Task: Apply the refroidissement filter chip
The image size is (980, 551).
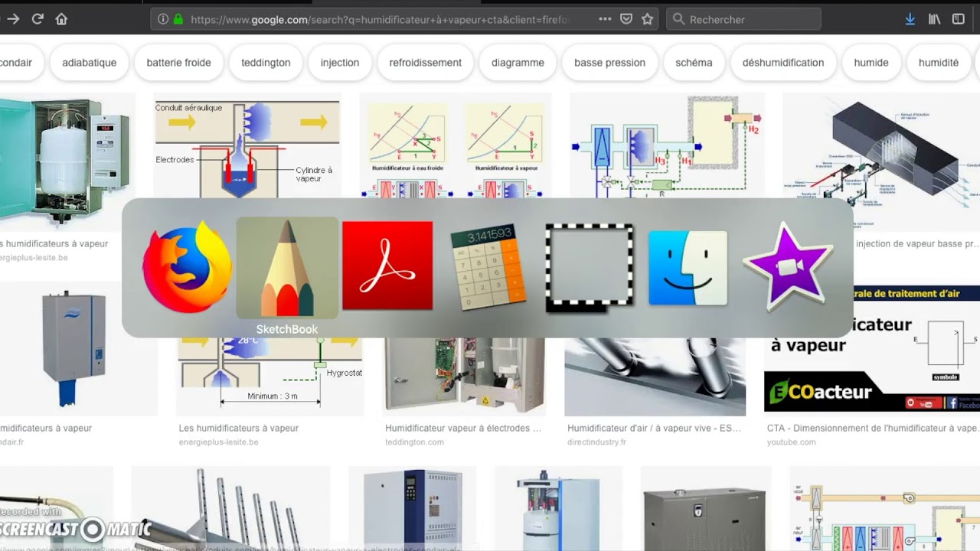Action: click(425, 63)
